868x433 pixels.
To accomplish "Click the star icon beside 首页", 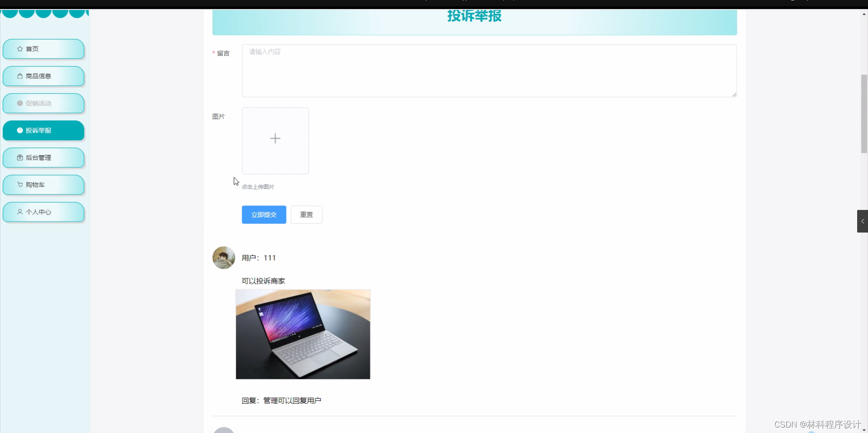I will coord(20,49).
